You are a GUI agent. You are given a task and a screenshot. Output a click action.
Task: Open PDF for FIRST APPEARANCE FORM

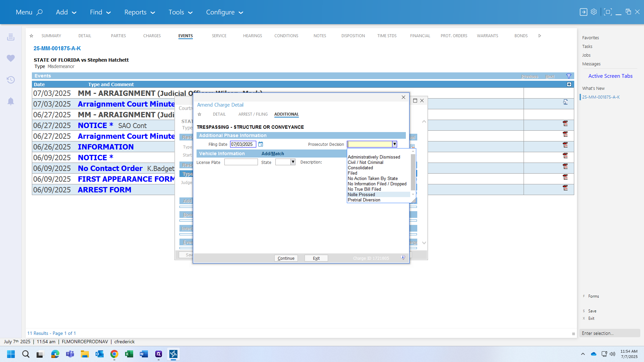[x=565, y=177]
